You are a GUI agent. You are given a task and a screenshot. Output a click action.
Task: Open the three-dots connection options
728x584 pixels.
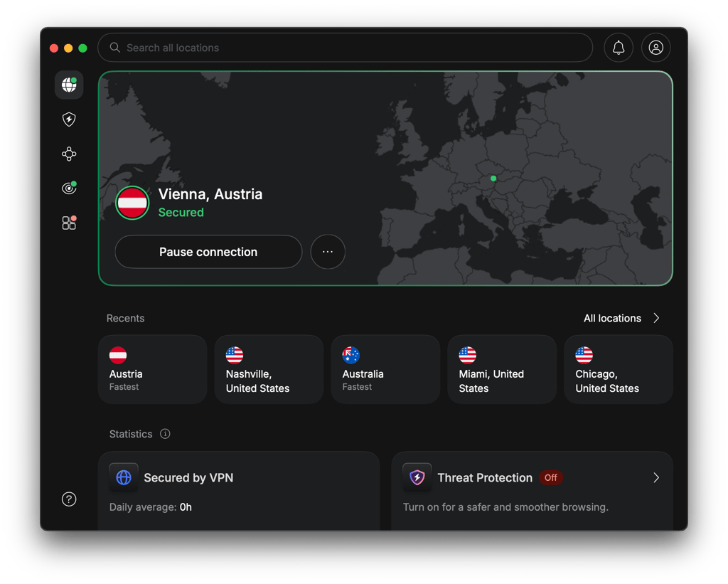pyautogui.click(x=328, y=252)
